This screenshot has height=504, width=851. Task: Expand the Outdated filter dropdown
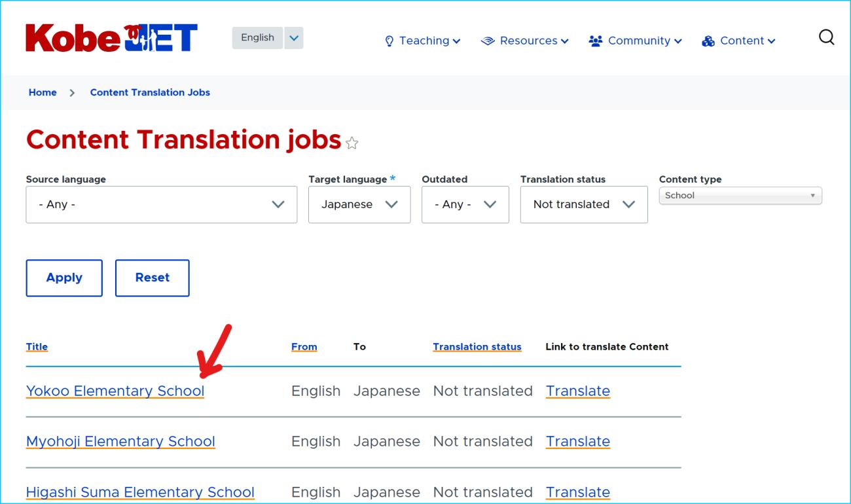click(465, 205)
